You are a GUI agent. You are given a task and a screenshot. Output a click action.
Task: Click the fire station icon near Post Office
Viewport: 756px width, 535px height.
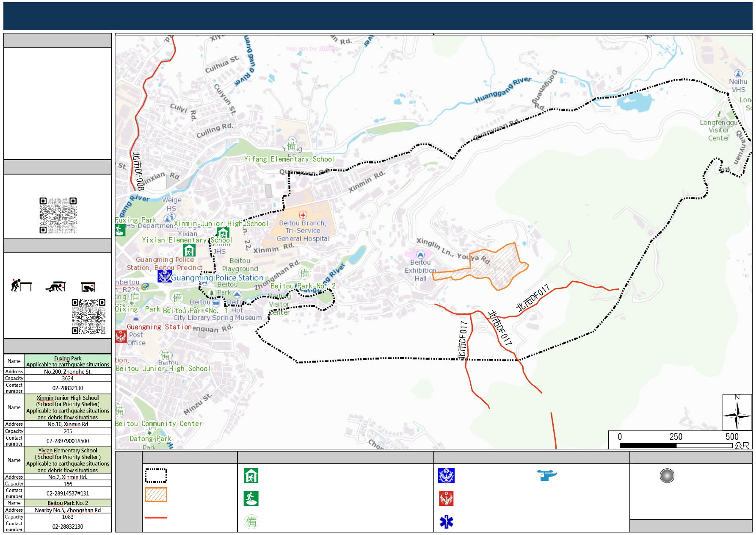(121, 337)
